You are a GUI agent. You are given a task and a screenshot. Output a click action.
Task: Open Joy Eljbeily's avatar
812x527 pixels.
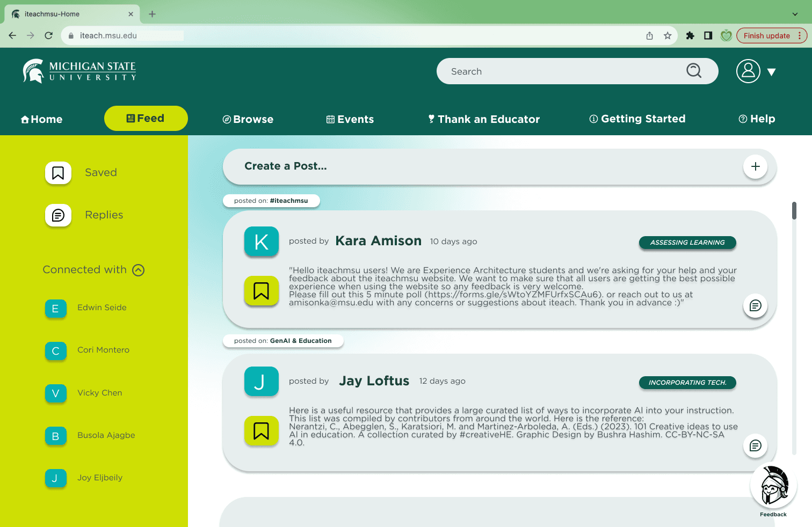(x=55, y=478)
